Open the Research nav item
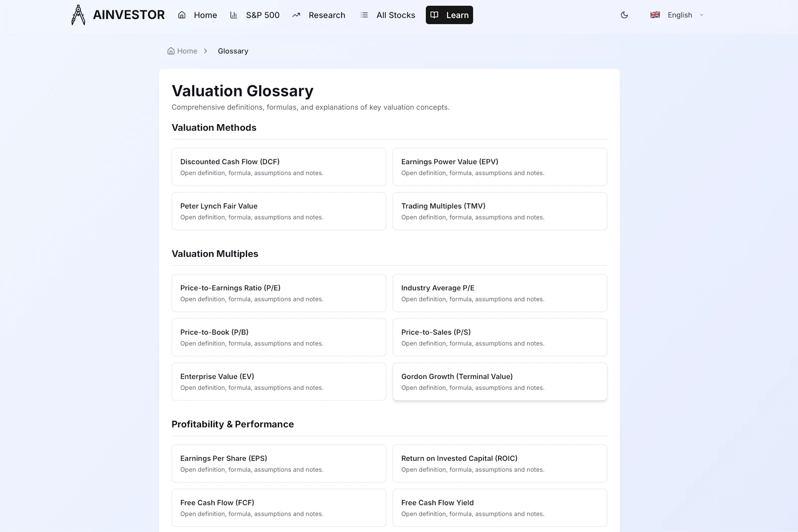The width and height of the screenshot is (798, 532). [319, 15]
